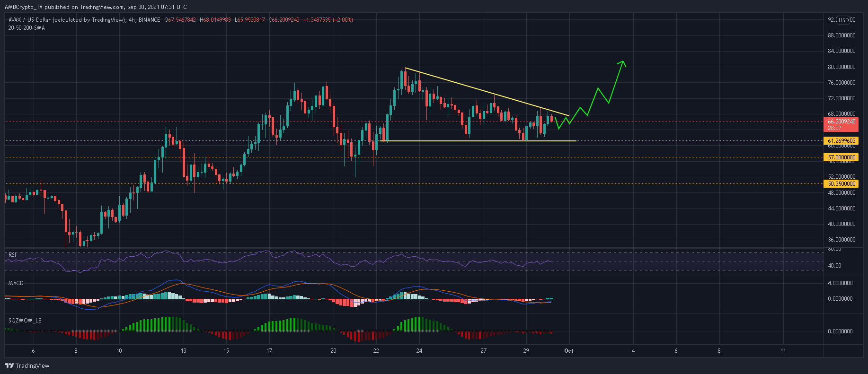Click the 80.0000000 price axis tick
Screen dimensions: 868x374
coord(841,67)
